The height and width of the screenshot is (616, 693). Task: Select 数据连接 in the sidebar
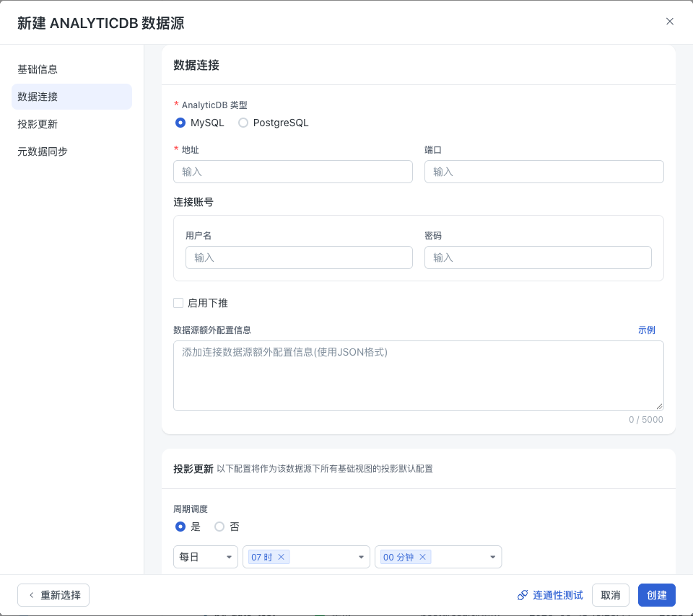point(71,97)
